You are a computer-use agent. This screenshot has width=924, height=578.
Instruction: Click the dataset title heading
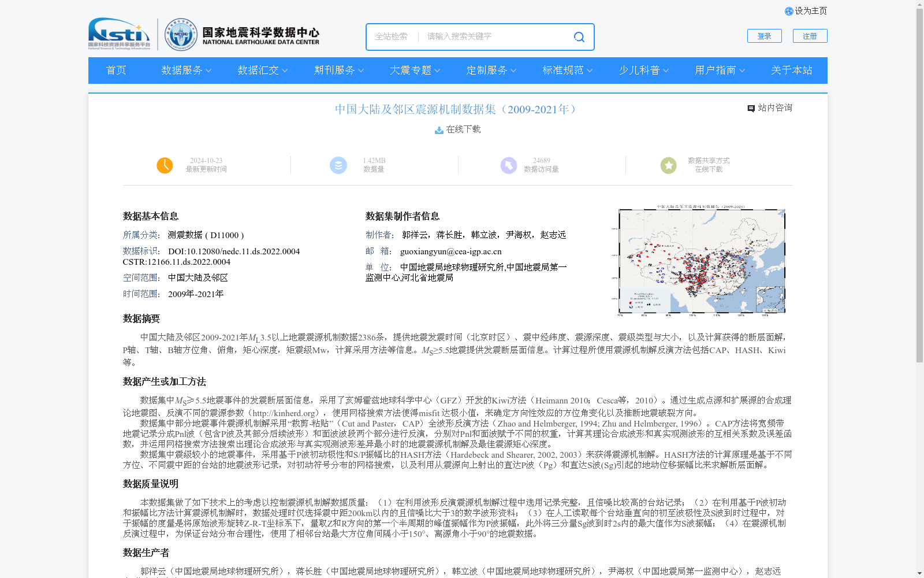click(457, 109)
